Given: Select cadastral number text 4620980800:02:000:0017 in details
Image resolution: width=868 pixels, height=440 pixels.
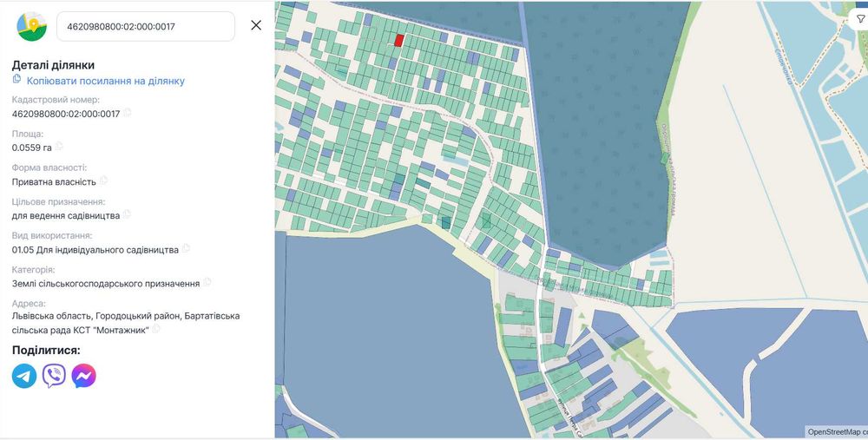Looking at the screenshot, I should (66, 114).
